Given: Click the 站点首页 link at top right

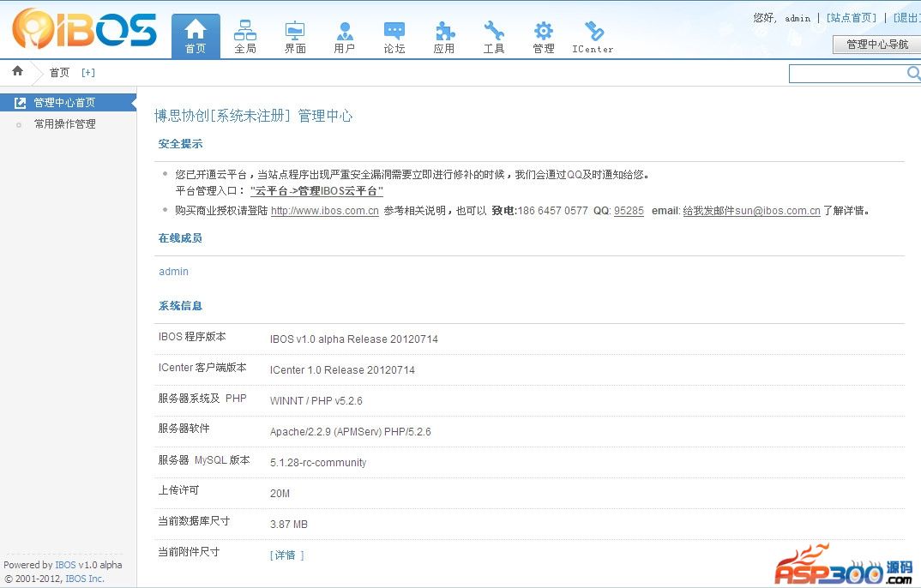Looking at the screenshot, I should 851,18.
